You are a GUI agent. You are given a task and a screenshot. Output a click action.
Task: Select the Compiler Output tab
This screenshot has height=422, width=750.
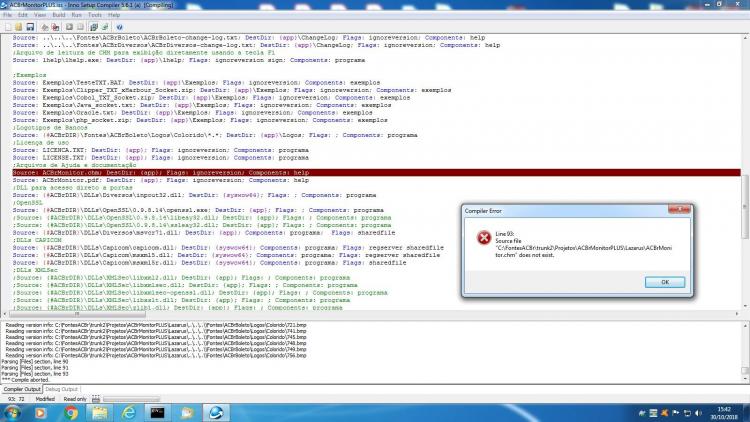click(x=22, y=389)
